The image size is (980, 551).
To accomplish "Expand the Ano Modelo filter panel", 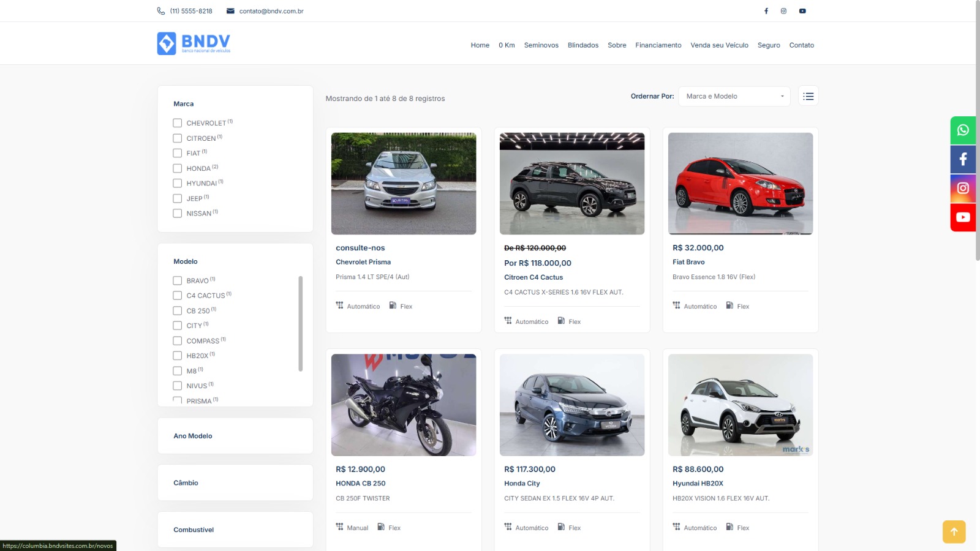I will click(235, 436).
